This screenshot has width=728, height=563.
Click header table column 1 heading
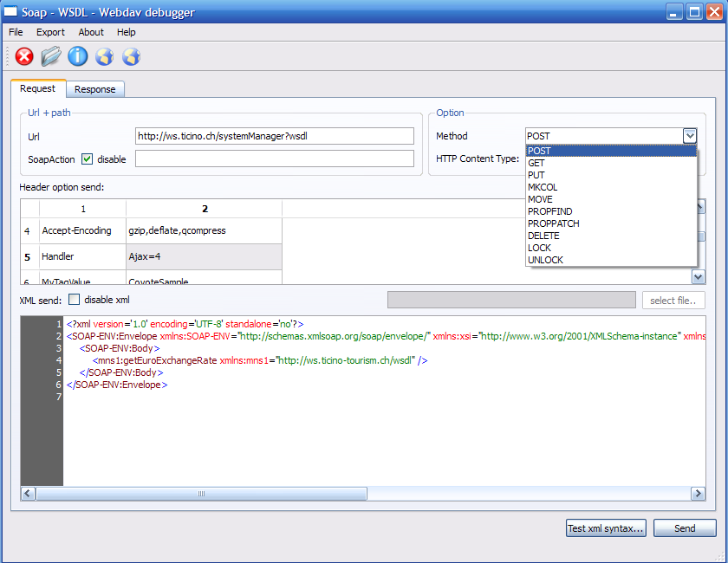pos(82,209)
